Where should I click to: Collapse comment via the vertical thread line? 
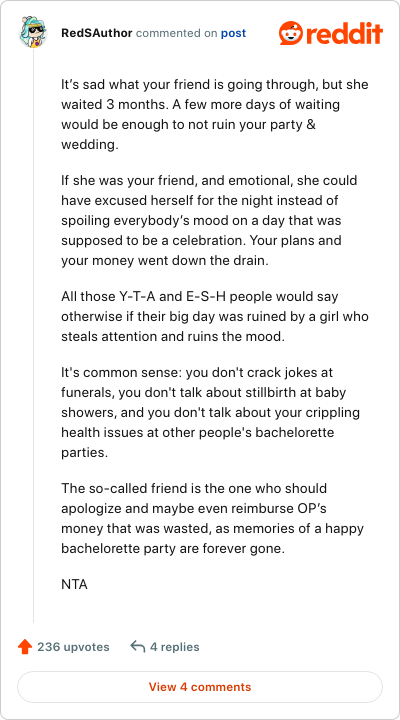point(34,335)
